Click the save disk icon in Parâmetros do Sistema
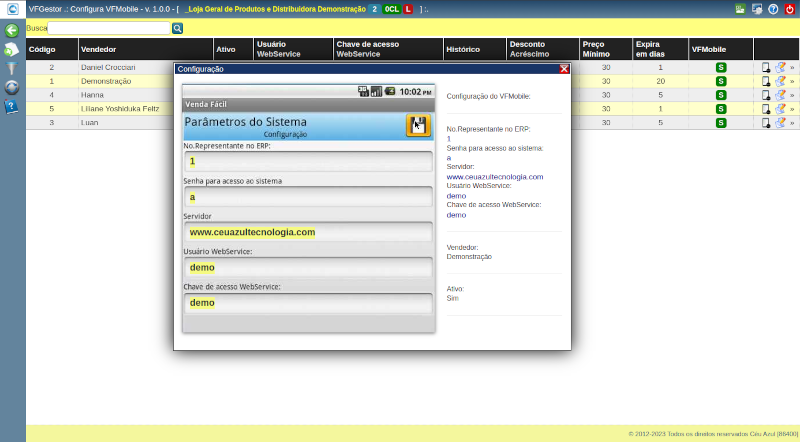 tap(418, 125)
